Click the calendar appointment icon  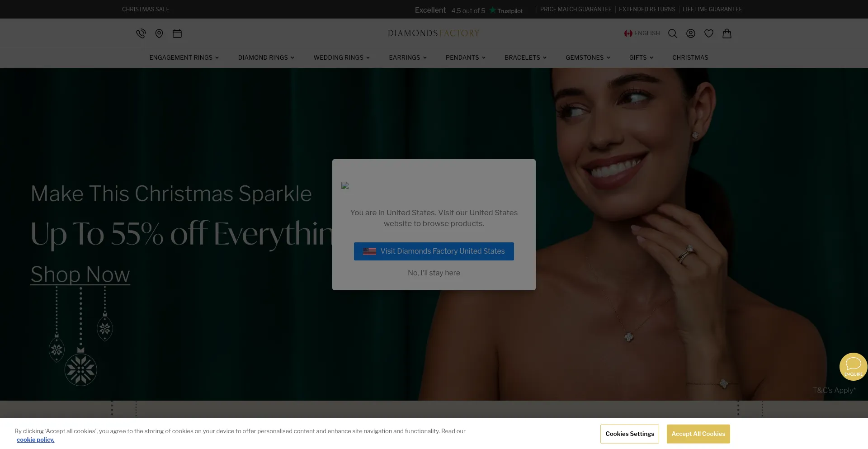(177, 33)
